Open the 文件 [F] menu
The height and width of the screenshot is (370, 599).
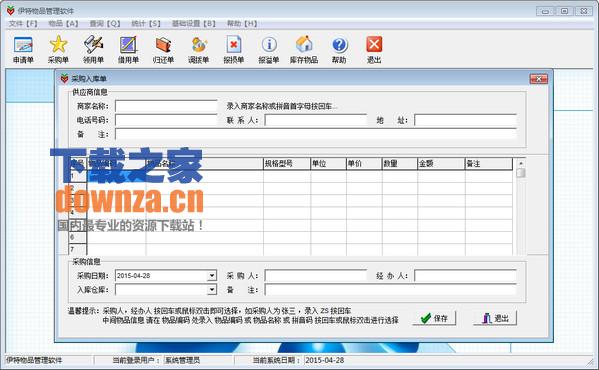pyautogui.click(x=23, y=24)
